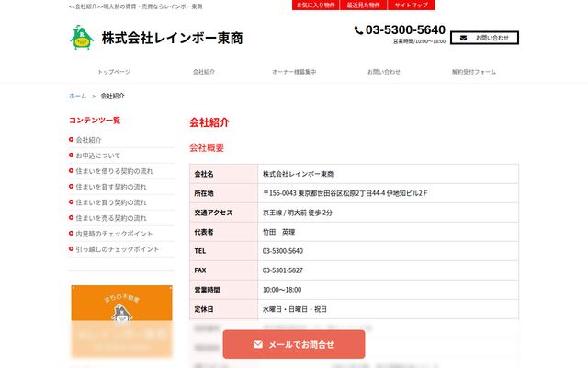588x368 pixels.
Task: Open 引っ越しのチェックポイント sidebar link
Action: point(118,249)
